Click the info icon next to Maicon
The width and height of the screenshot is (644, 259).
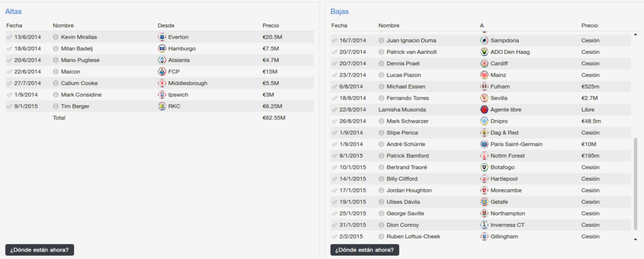[56, 72]
